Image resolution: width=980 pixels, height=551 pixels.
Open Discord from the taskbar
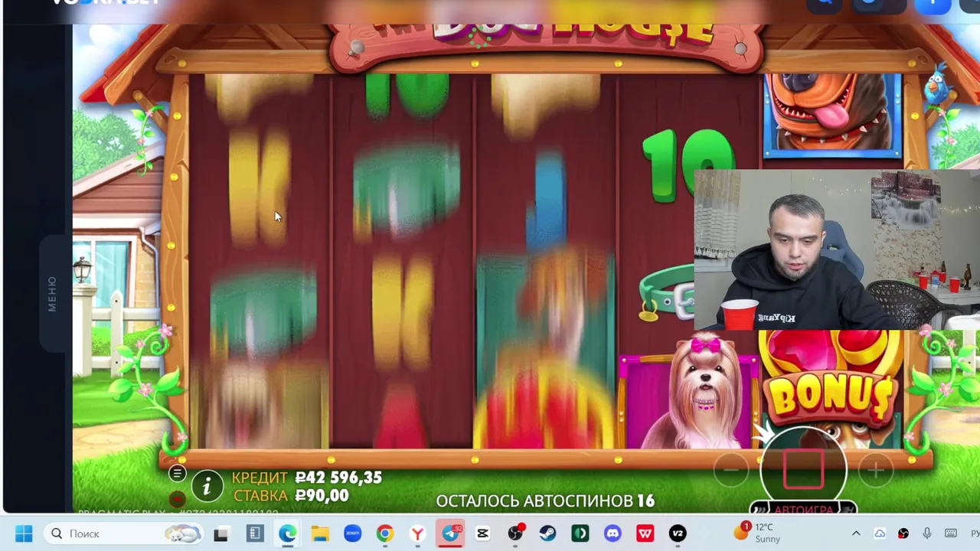click(x=612, y=533)
